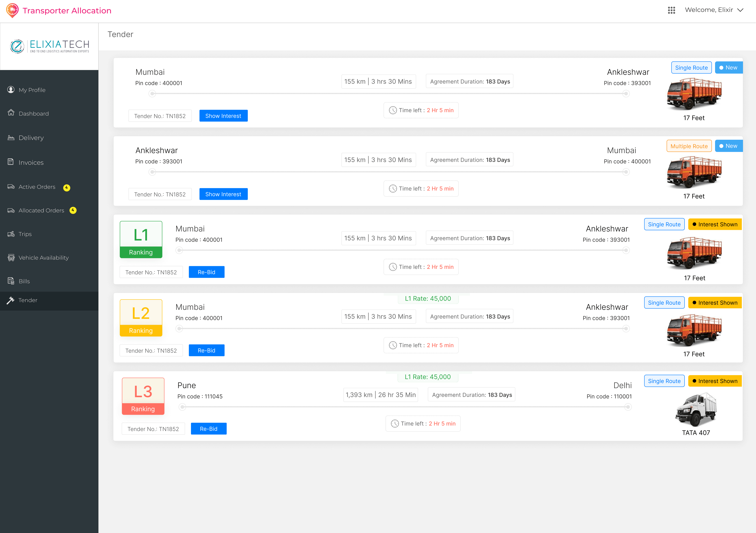
Task: Click the L2 Ranking badge
Action: tap(141, 318)
